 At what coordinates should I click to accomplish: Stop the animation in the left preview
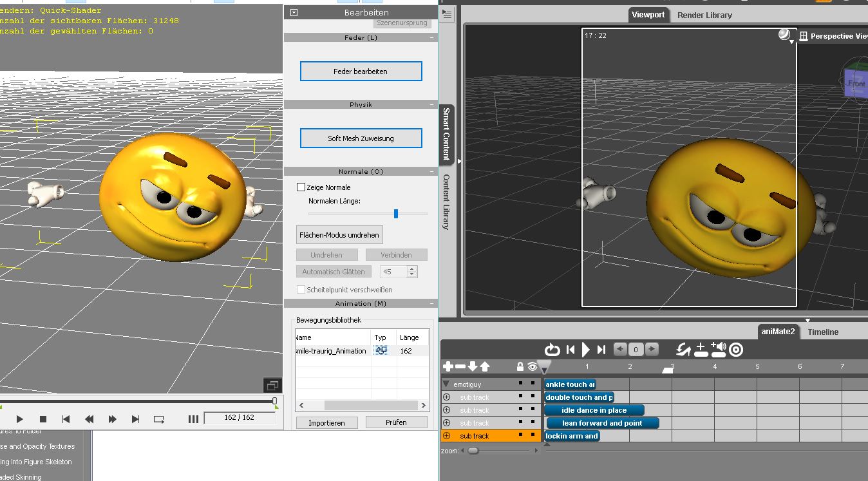click(x=43, y=419)
